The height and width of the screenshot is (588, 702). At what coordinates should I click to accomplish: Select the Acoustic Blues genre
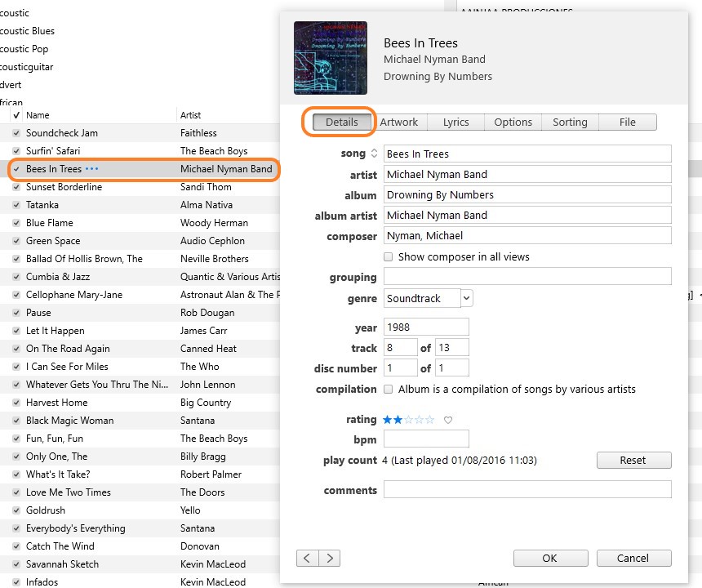click(27, 31)
